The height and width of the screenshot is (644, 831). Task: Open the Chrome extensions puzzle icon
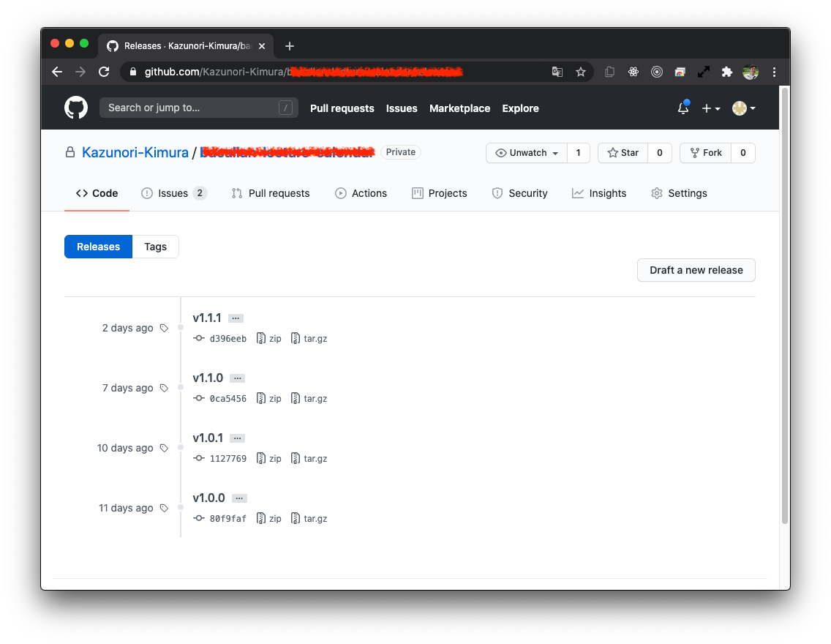(726, 72)
